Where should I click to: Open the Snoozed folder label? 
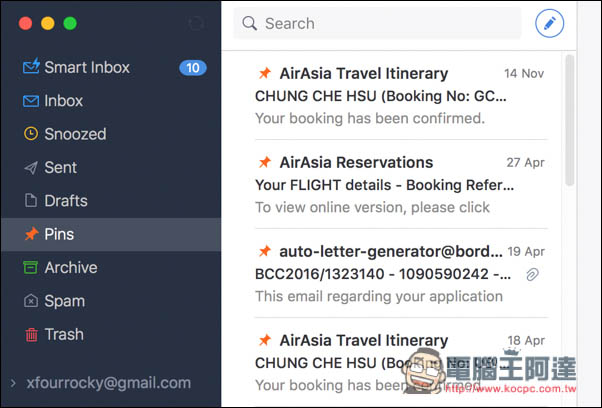click(x=75, y=134)
